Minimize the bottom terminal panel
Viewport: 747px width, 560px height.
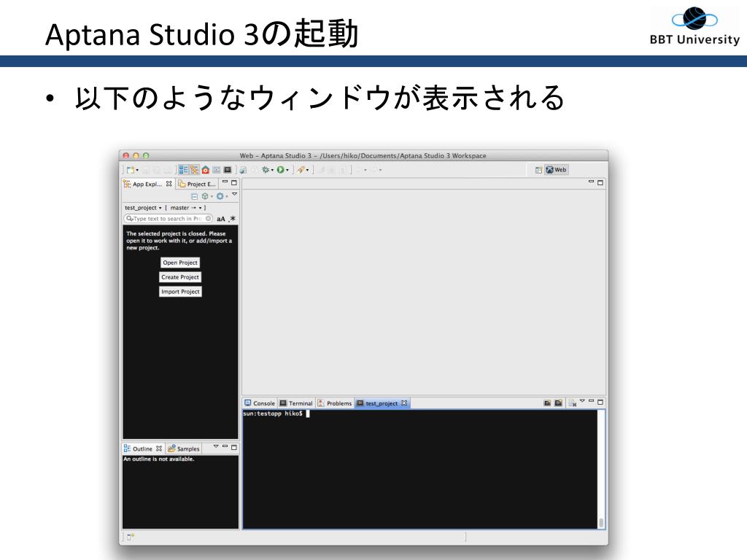point(591,402)
